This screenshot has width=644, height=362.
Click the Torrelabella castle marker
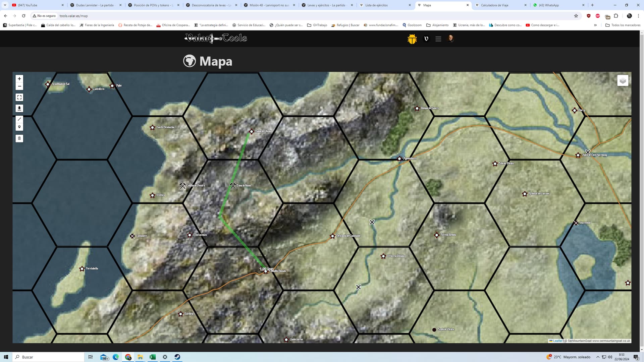click(x=82, y=269)
